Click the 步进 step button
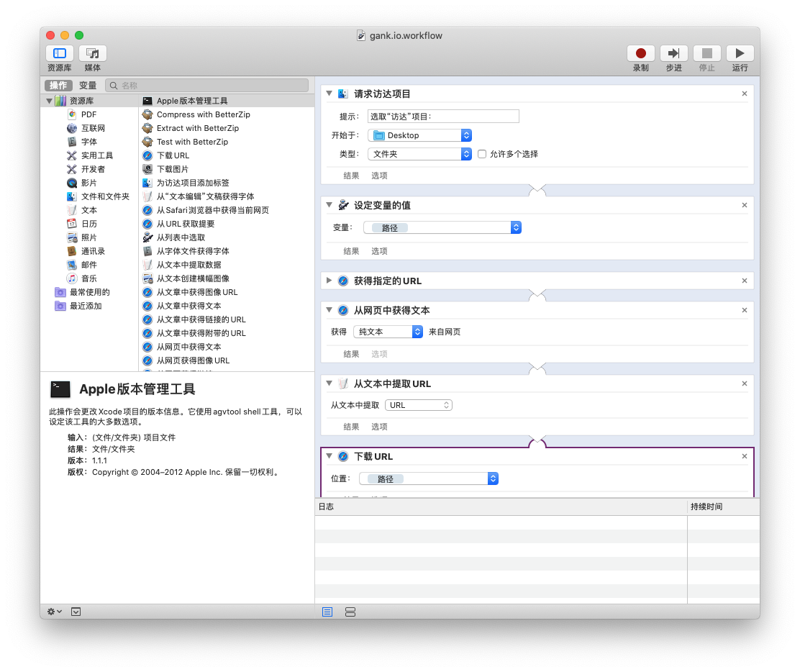The image size is (800, 672). tap(674, 53)
